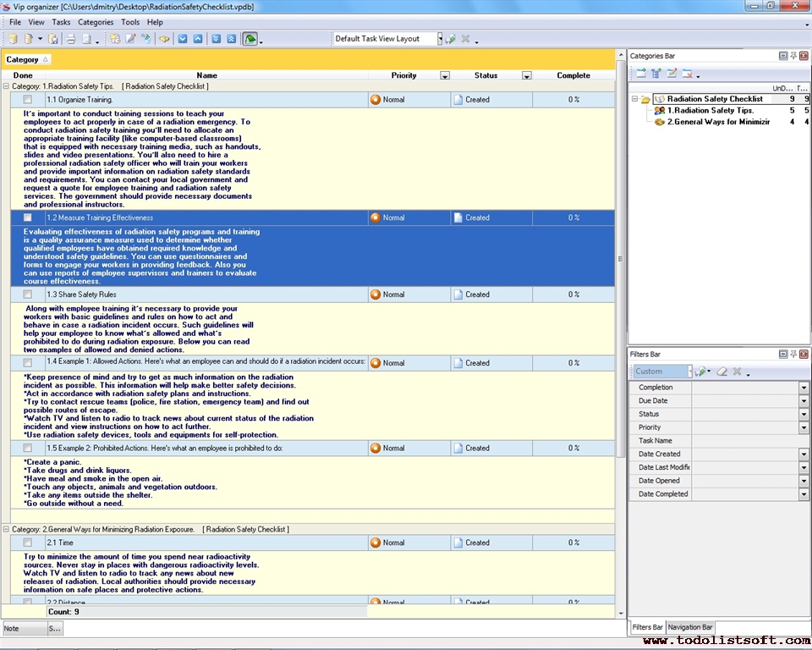Mark 1.3 Share Safety Rules as done
This screenshot has height=650, width=812.
pyautogui.click(x=28, y=295)
